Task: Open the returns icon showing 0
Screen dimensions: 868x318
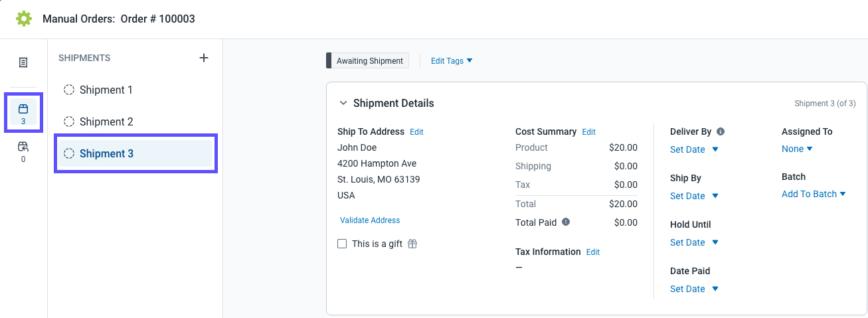Action: click(23, 151)
